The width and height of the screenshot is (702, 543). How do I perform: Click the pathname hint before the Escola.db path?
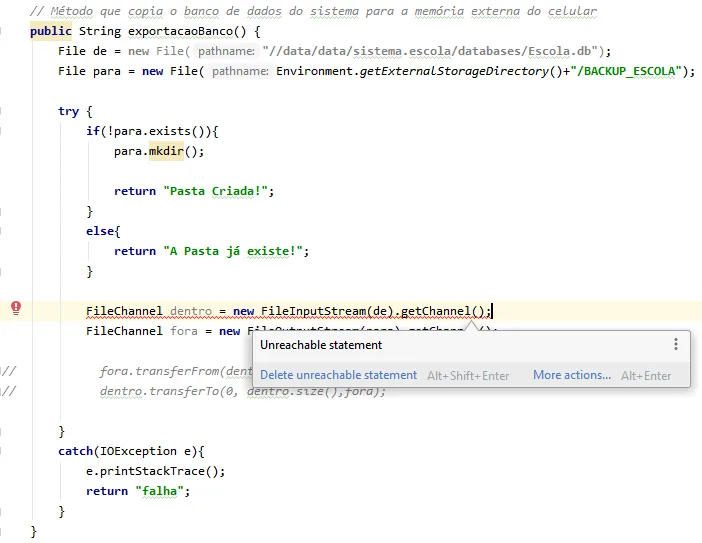coord(226,51)
